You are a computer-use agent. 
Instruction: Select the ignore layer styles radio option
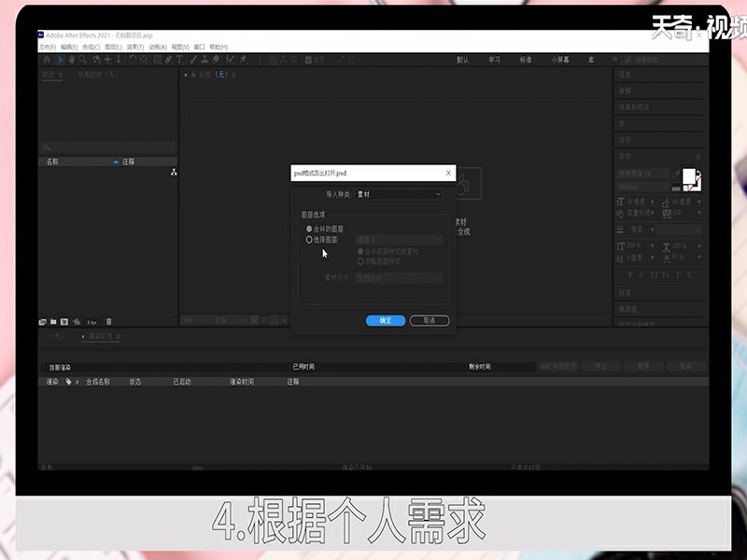pyautogui.click(x=361, y=261)
